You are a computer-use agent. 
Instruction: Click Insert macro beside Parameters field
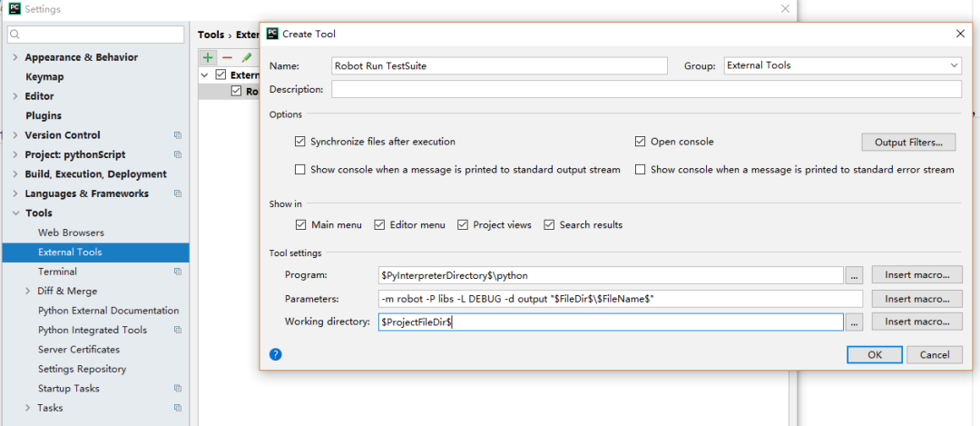click(916, 299)
